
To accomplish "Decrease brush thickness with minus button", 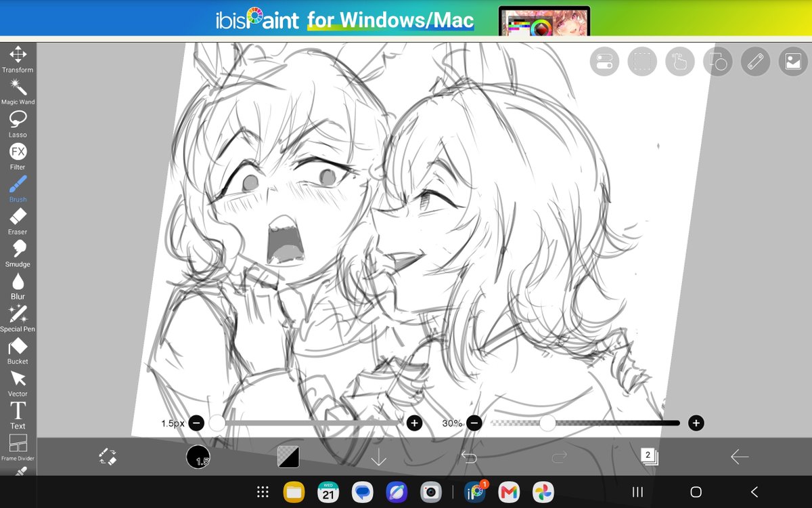I will click(x=196, y=423).
